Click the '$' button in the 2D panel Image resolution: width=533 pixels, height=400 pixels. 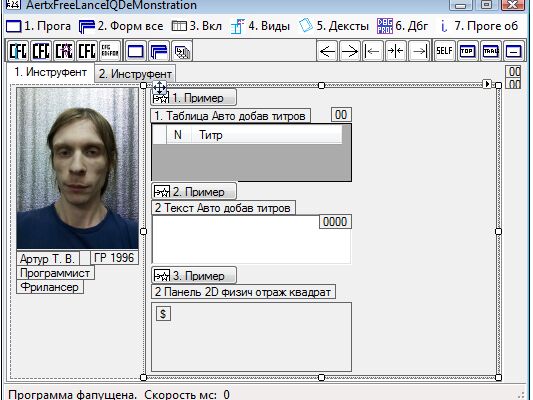click(163, 314)
